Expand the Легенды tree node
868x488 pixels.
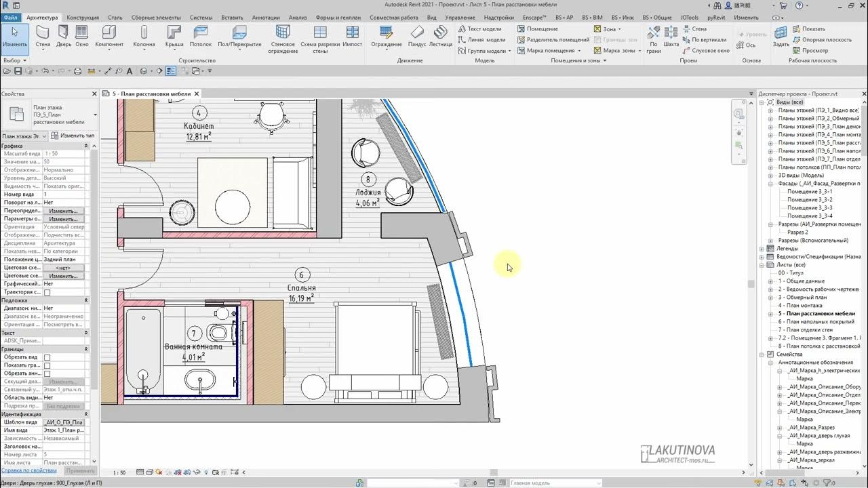[x=762, y=249]
